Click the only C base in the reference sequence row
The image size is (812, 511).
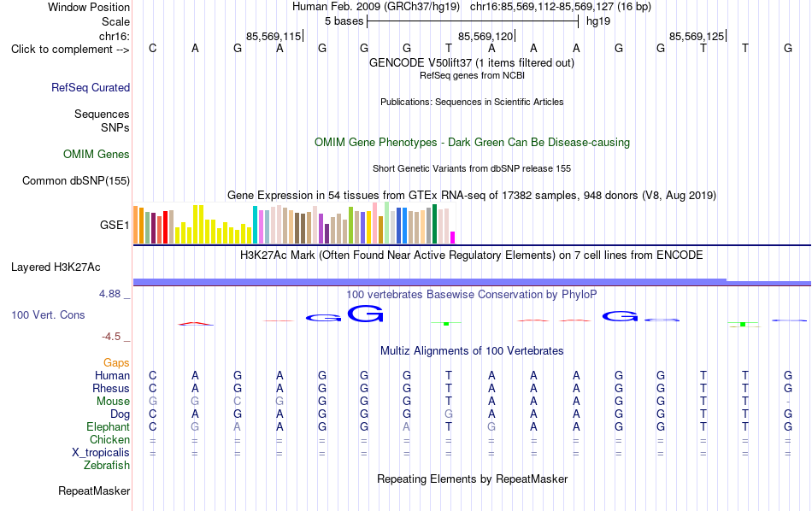click(152, 48)
